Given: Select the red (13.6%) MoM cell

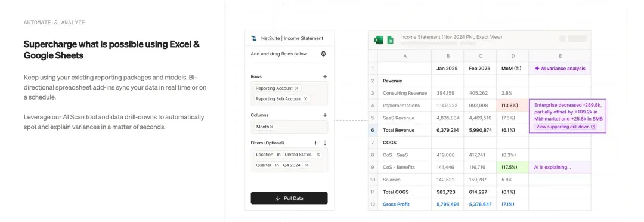Looking at the screenshot, I should pyautogui.click(x=512, y=106).
